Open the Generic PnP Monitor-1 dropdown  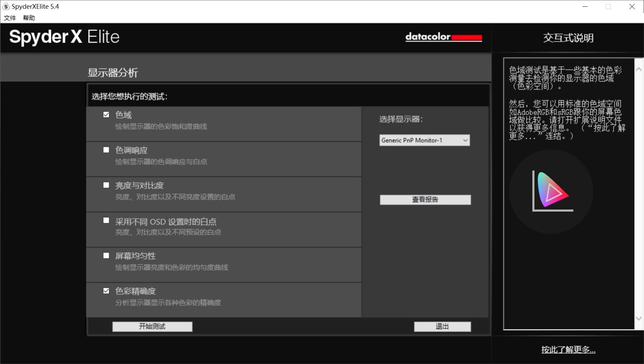(x=425, y=140)
